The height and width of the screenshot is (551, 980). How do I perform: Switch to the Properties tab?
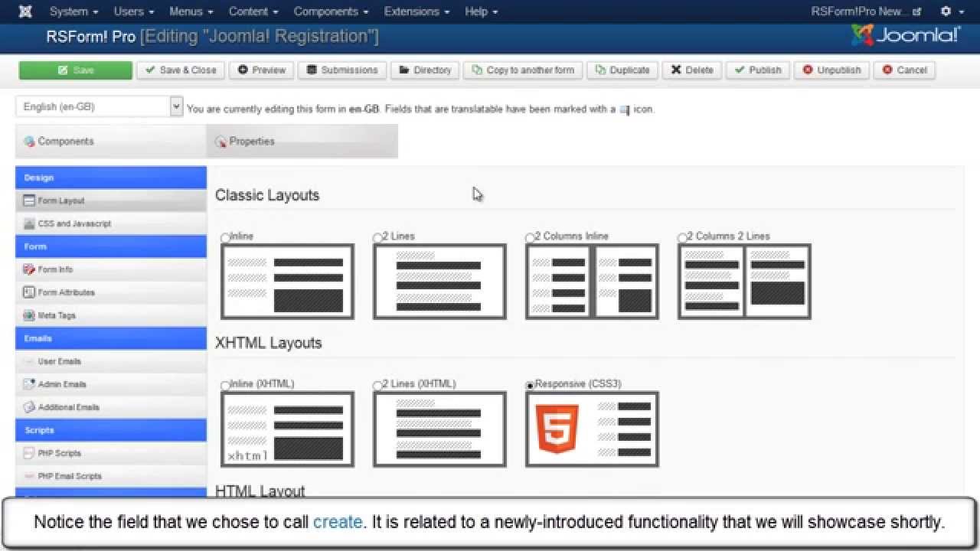302,142
